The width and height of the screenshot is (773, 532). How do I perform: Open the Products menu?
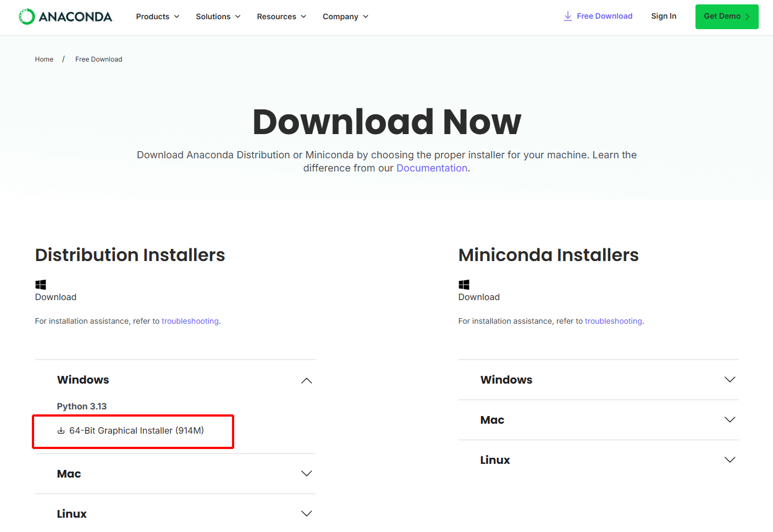tap(158, 16)
